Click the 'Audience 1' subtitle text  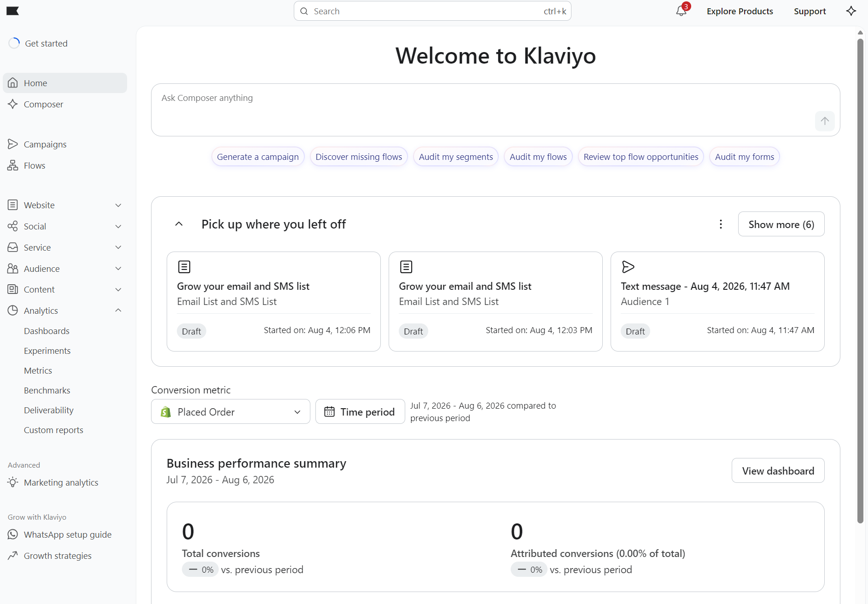tap(645, 301)
